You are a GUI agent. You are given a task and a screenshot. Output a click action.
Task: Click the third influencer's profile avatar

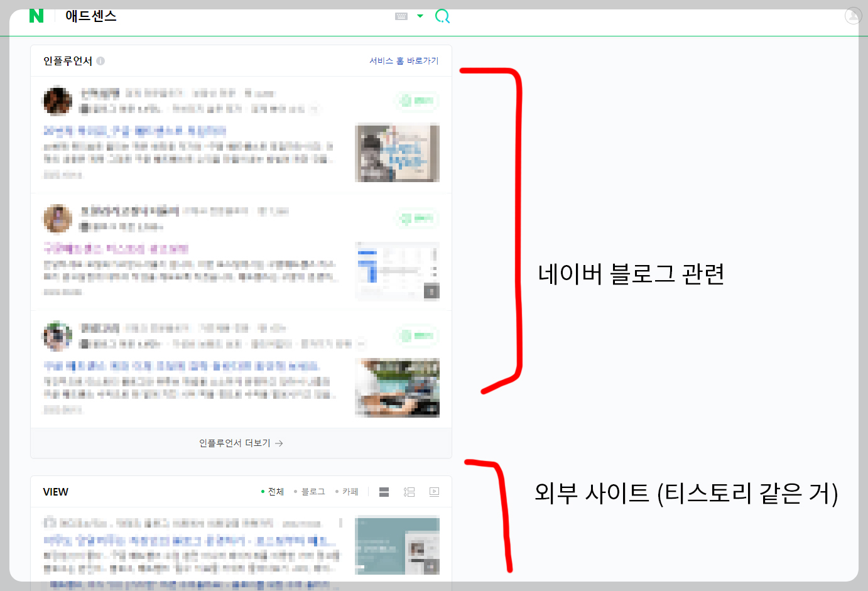[x=57, y=336]
